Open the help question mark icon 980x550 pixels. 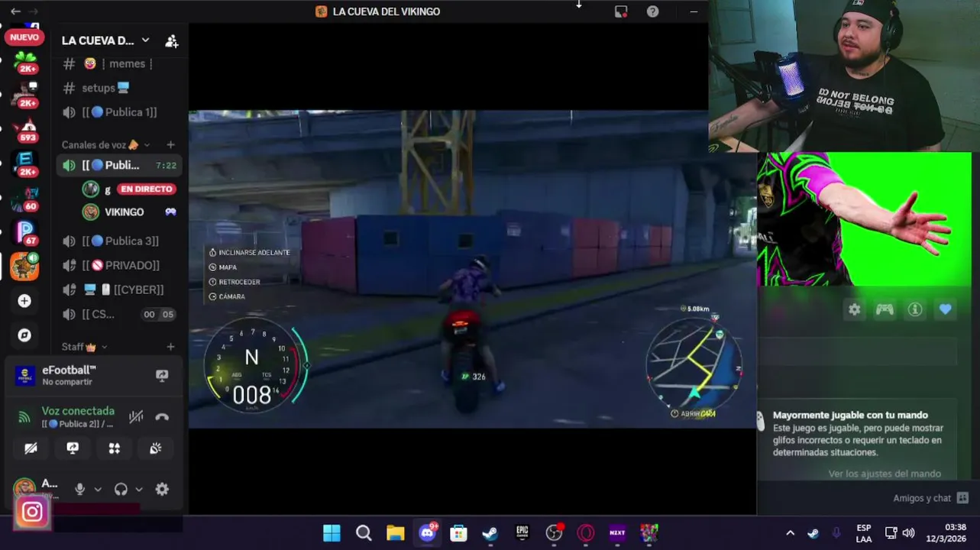pos(652,11)
